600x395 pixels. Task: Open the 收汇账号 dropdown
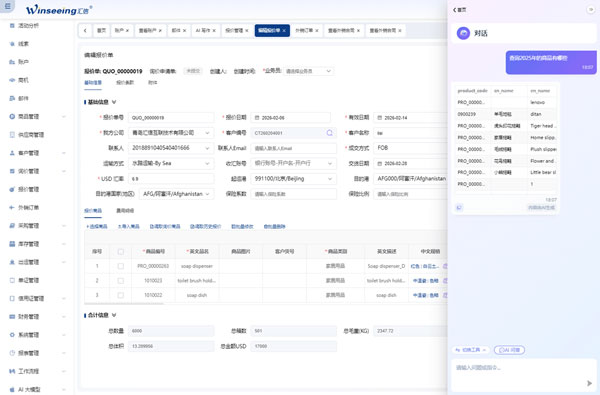click(x=293, y=163)
